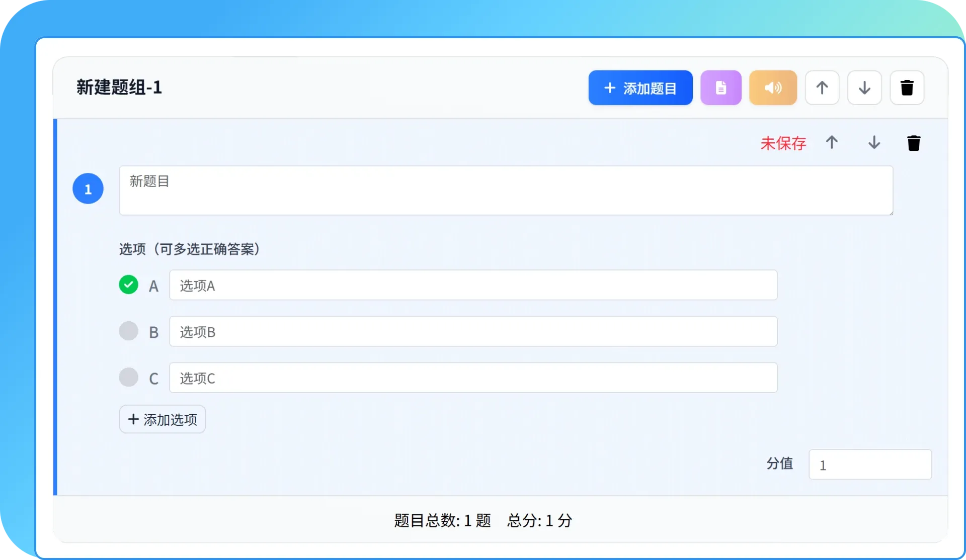Screen dimensions: 966x560
Task: Click the 添加选项 button
Action: (163, 419)
